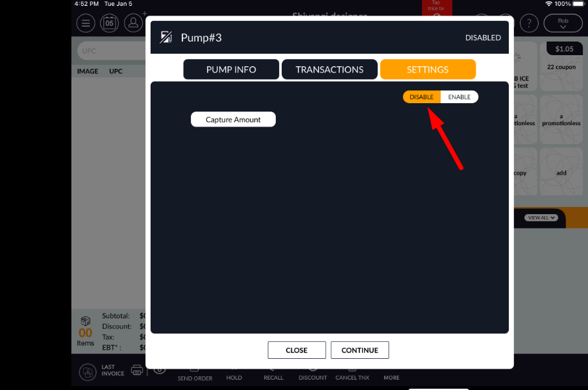Click the printer icon

tap(137, 371)
